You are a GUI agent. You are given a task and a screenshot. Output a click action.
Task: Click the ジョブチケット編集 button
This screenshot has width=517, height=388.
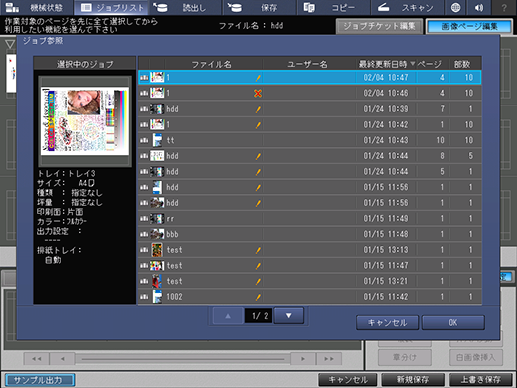pos(379,26)
